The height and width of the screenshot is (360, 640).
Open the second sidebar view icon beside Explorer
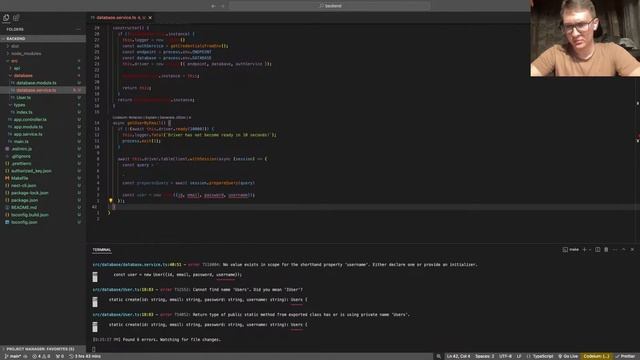click(x=16, y=18)
